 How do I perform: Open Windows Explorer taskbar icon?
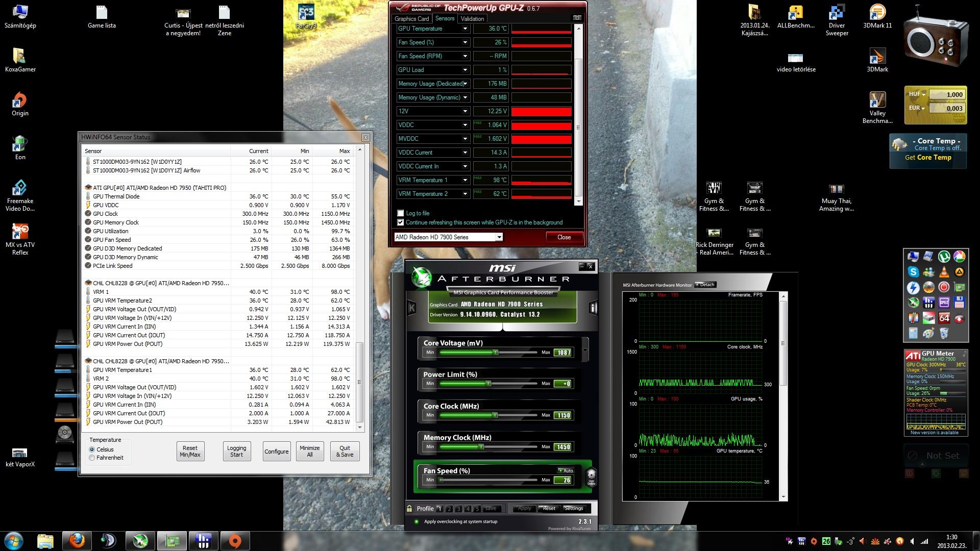pyautogui.click(x=45, y=541)
